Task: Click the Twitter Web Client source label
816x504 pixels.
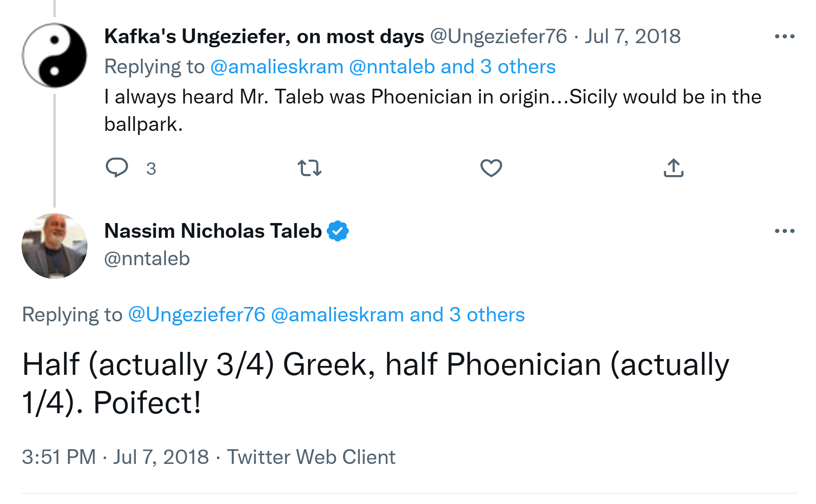Action: click(311, 457)
